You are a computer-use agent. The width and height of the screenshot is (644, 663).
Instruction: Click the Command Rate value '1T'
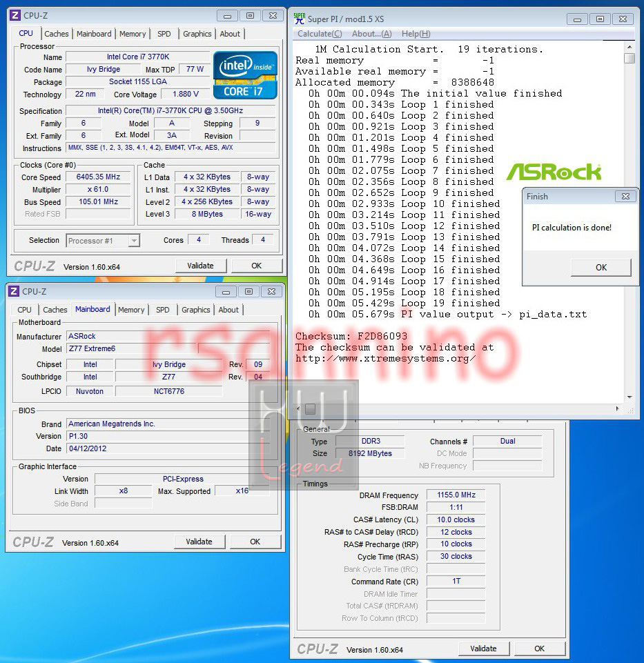456,581
